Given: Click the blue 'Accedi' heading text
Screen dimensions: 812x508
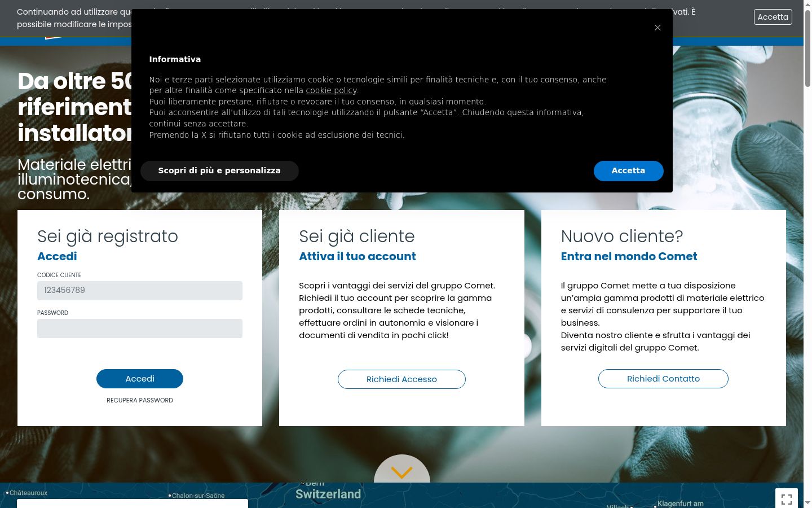Looking at the screenshot, I should tap(57, 256).
